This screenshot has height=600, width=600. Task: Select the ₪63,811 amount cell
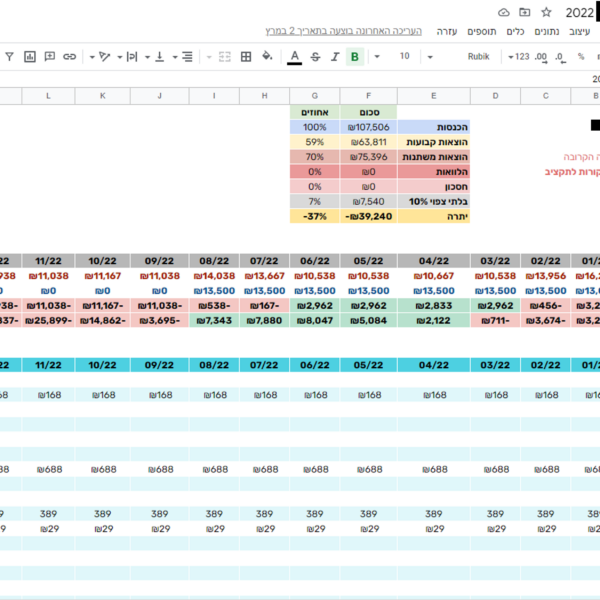click(x=368, y=142)
